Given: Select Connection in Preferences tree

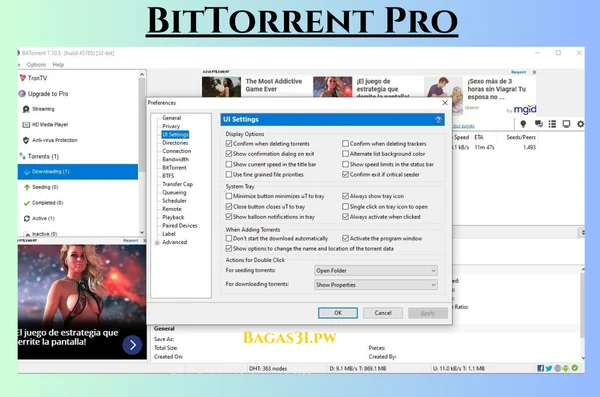Looking at the screenshot, I should pos(176,151).
